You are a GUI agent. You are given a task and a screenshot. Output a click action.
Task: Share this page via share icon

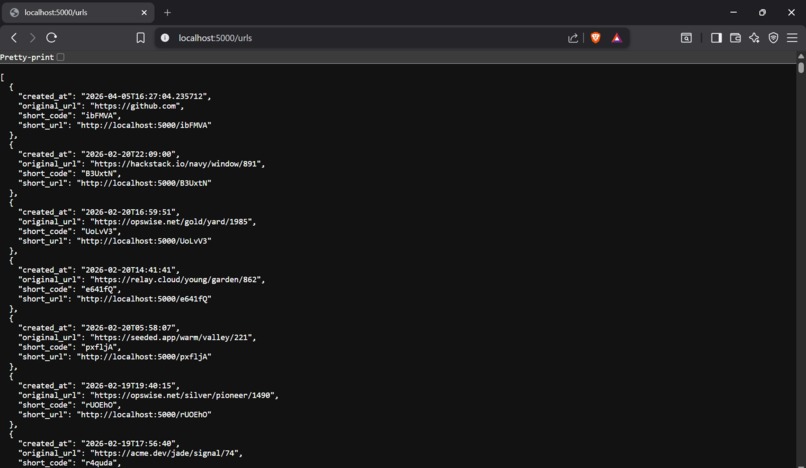point(573,38)
